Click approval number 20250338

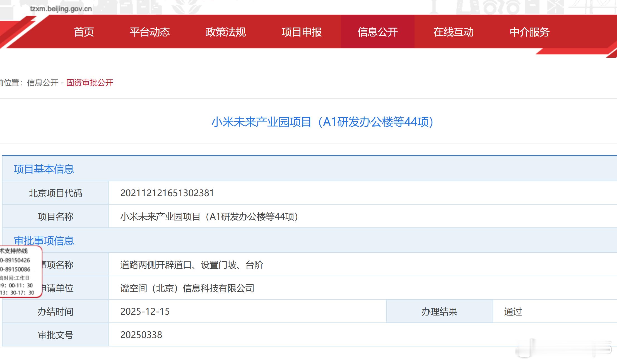[141, 335]
